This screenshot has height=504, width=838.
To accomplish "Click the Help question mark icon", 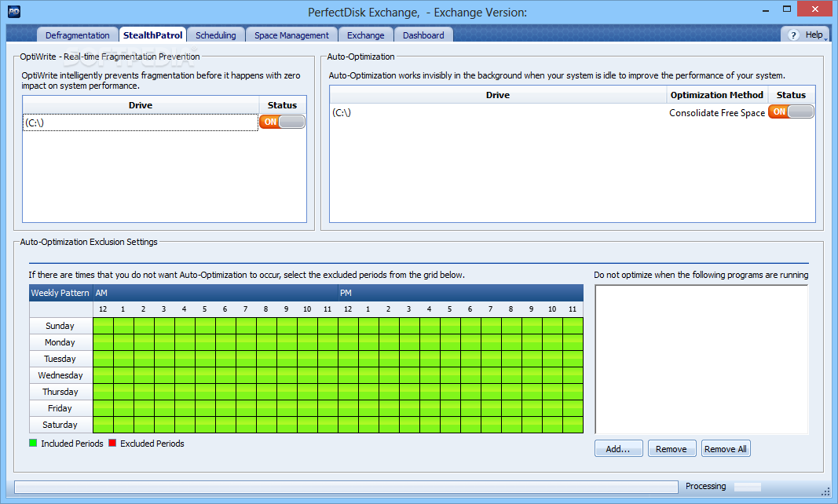I will point(794,35).
